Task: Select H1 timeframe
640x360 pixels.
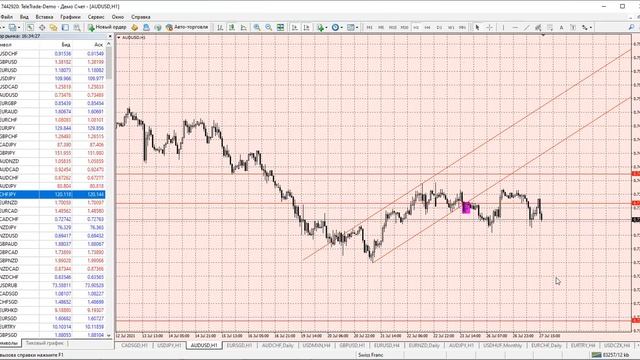Action: point(416,27)
